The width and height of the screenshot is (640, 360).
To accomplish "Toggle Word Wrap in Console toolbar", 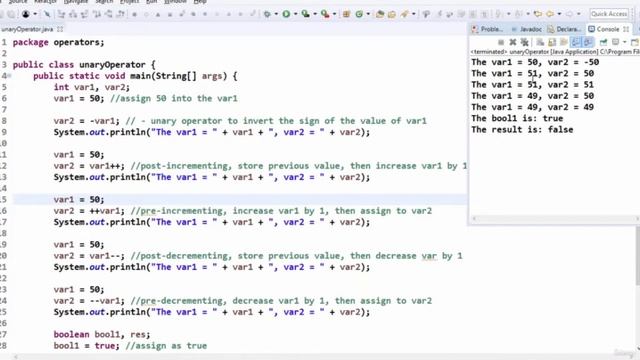I will tap(564, 42).
